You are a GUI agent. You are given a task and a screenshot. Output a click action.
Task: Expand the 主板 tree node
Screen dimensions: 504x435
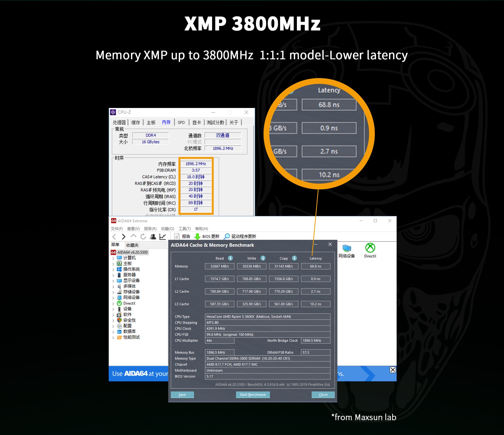click(x=113, y=264)
